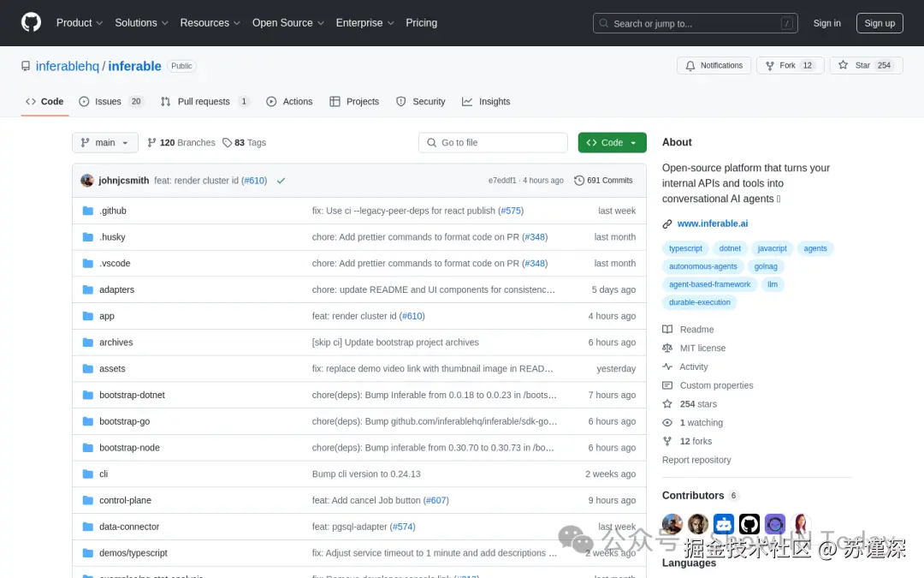Switch to the Projects tab
Image resolution: width=924 pixels, height=578 pixels.
click(354, 101)
